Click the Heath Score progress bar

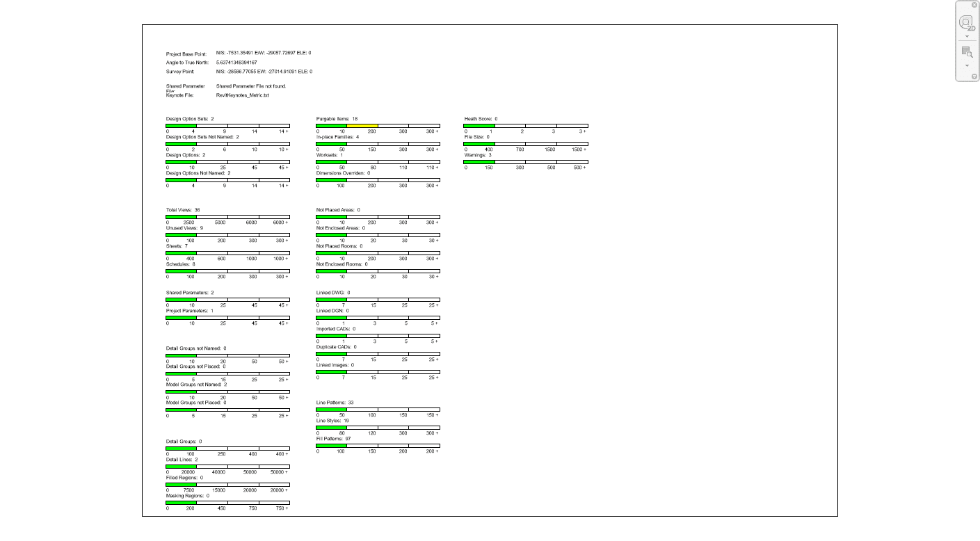527,126
